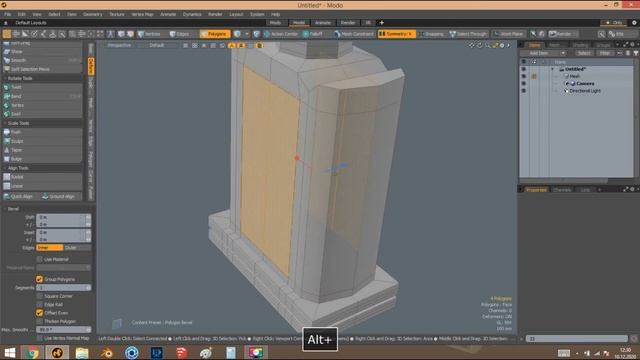The image size is (640, 360).
Task: Enable Thicken Polygon checkbox
Action: click(x=40, y=322)
